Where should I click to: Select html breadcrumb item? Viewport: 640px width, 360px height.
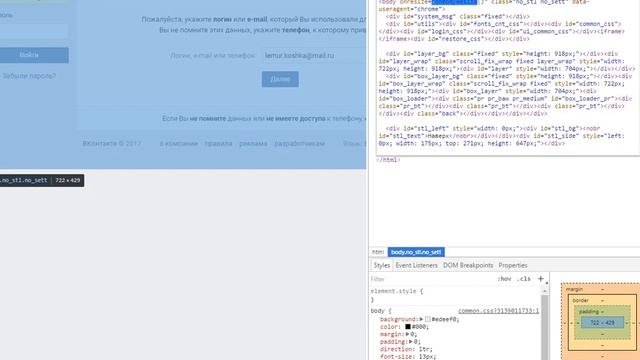tap(378, 252)
